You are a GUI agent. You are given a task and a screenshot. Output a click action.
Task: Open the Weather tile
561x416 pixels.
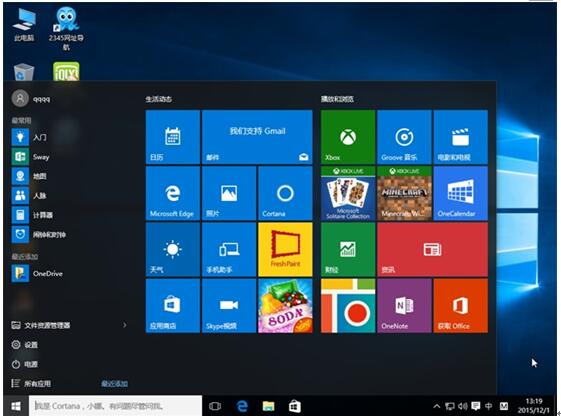[173, 249]
